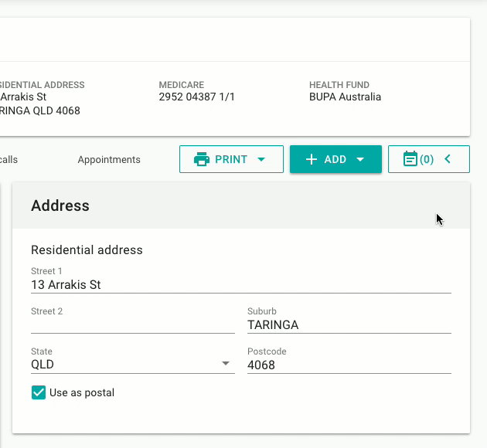Viewport: 487px width, 448px height.
Task: Select the Suburb field containing TARINGA
Action: click(348, 325)
